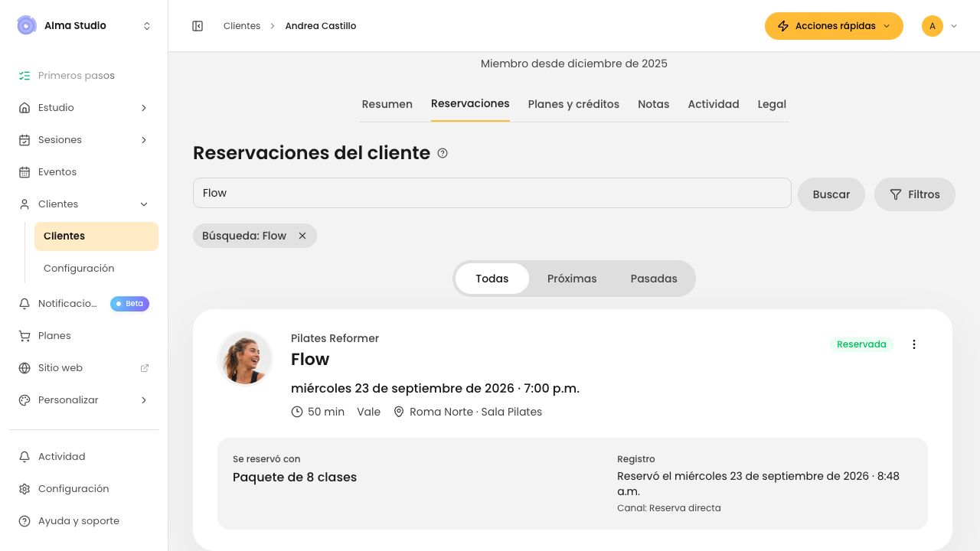
Task: Show only Próximas reservations
Action: [572, 279]
